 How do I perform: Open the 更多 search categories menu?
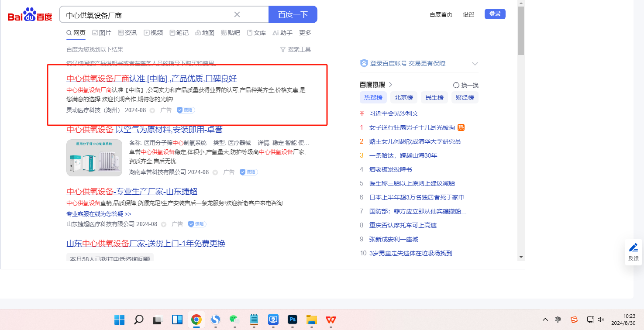pos(305,33)
